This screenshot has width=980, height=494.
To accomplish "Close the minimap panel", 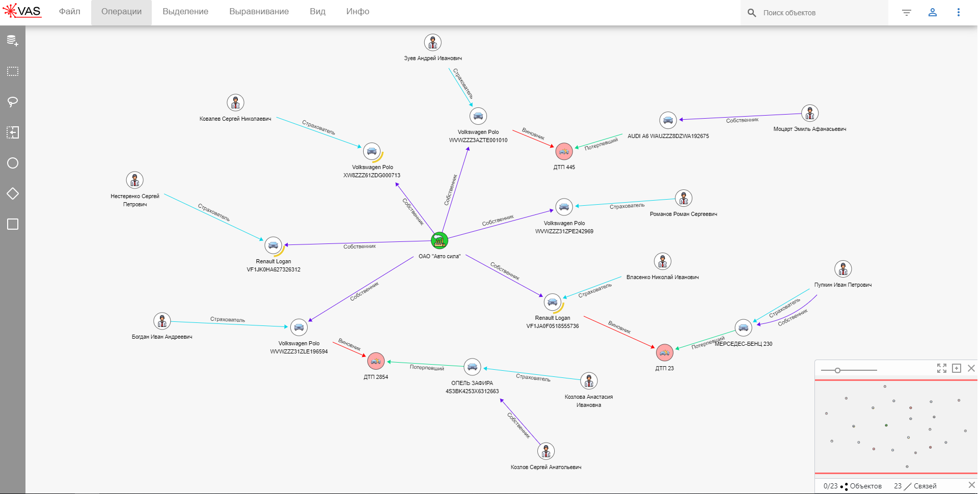I will tap(971, 368).
